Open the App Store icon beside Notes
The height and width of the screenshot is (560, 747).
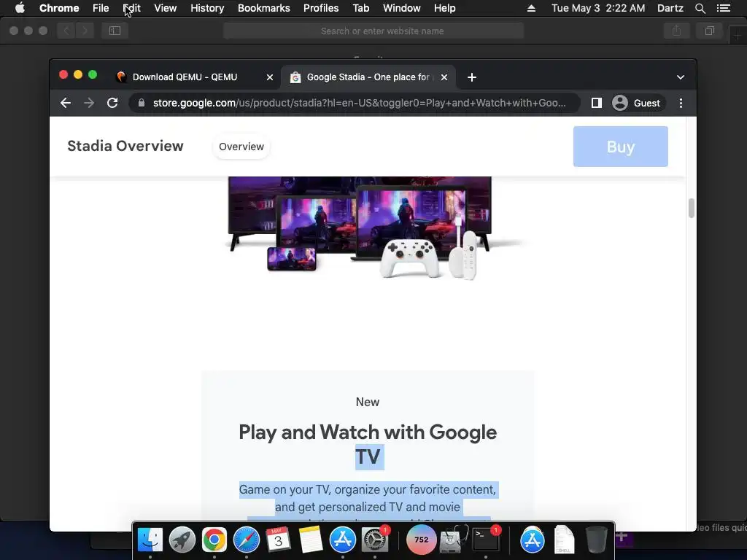point(343,540)
